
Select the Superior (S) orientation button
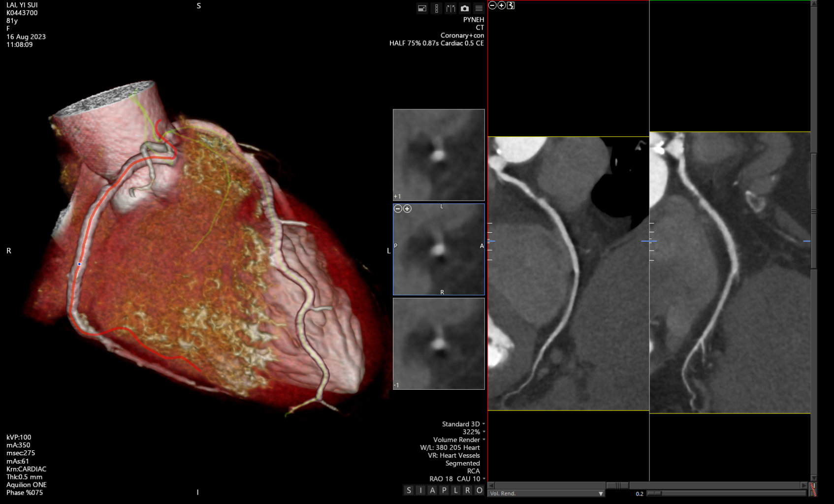pyautogui.click(x=409, y=490)
